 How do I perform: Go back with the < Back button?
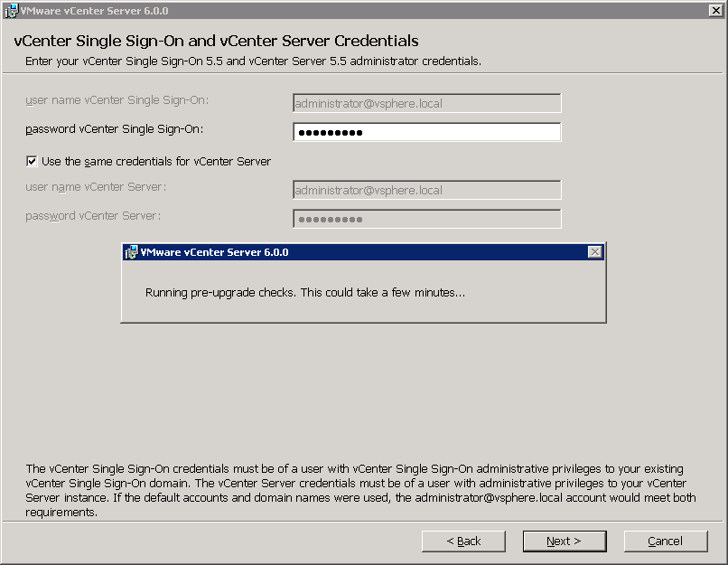tap(463, 541)
